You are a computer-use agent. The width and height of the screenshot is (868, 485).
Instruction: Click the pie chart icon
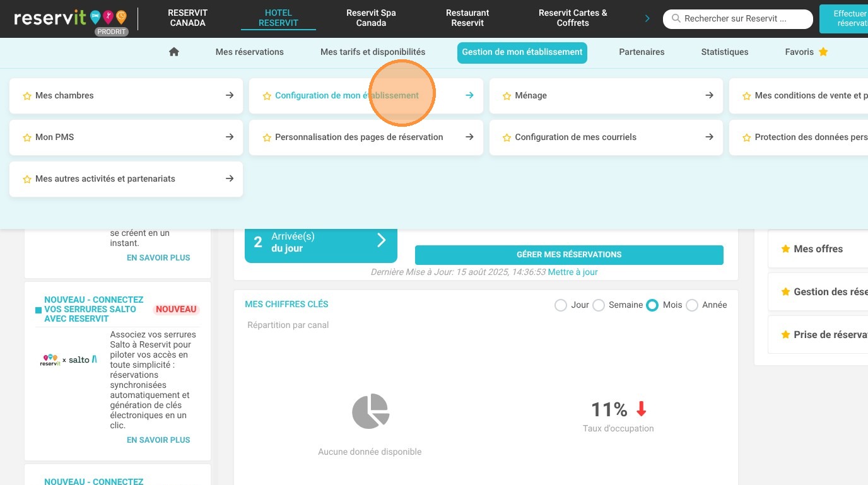click(370, 411)
